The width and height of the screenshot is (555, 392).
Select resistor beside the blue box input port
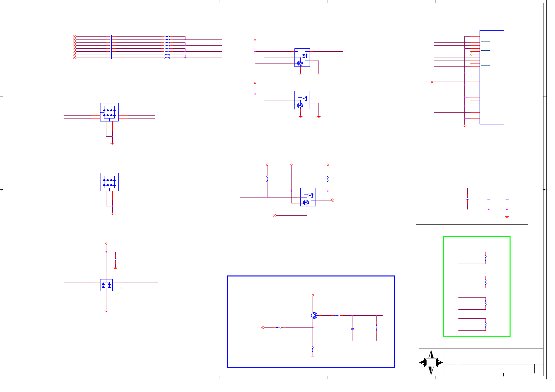click(x=279, y=327)
